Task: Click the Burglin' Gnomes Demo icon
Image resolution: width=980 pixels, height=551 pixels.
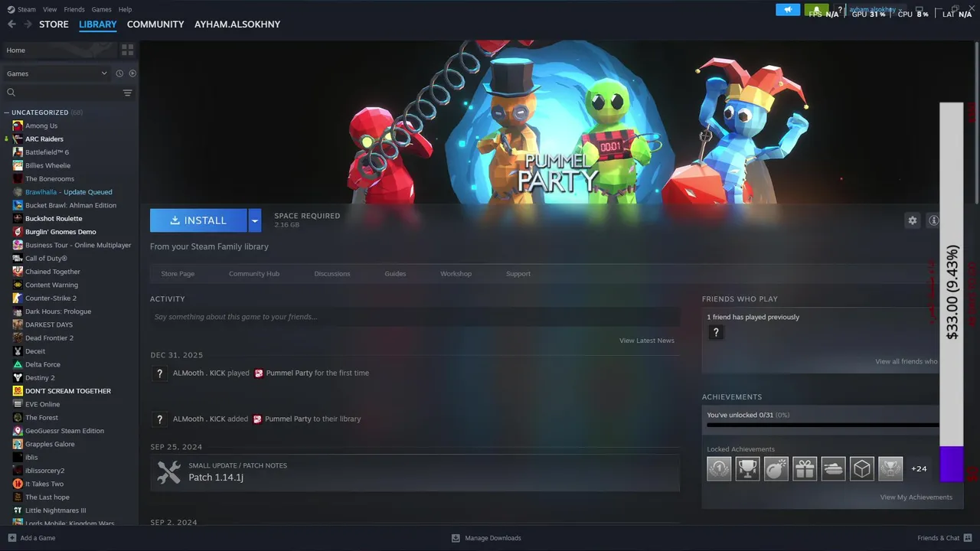Action: [18, 232]
